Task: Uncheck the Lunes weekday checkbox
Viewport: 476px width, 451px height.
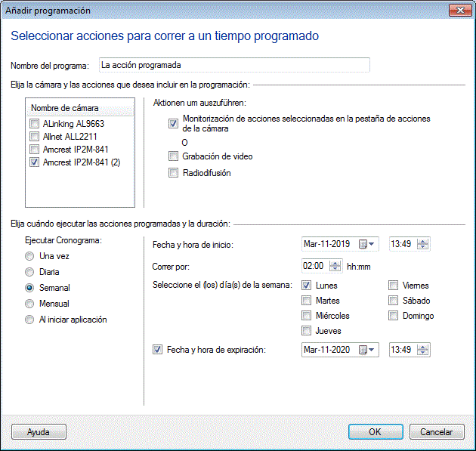Action: pos(307,286)
